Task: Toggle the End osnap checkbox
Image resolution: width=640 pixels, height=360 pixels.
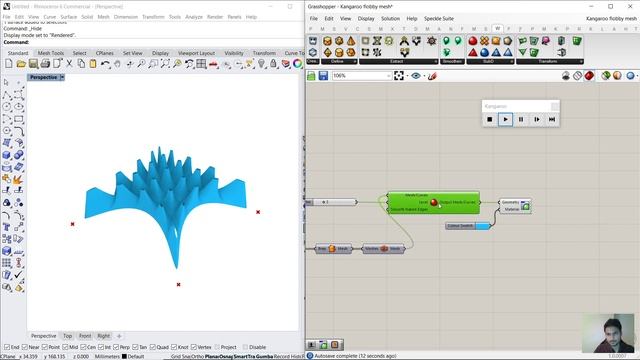Action: click(x=7, y=347)
